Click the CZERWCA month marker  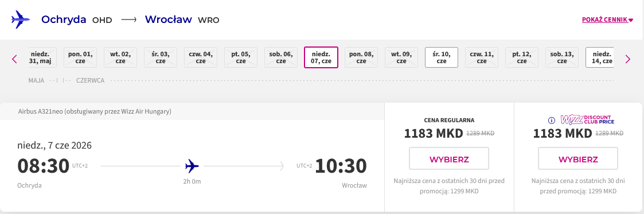pyautogui.click(x=91, y=80)
